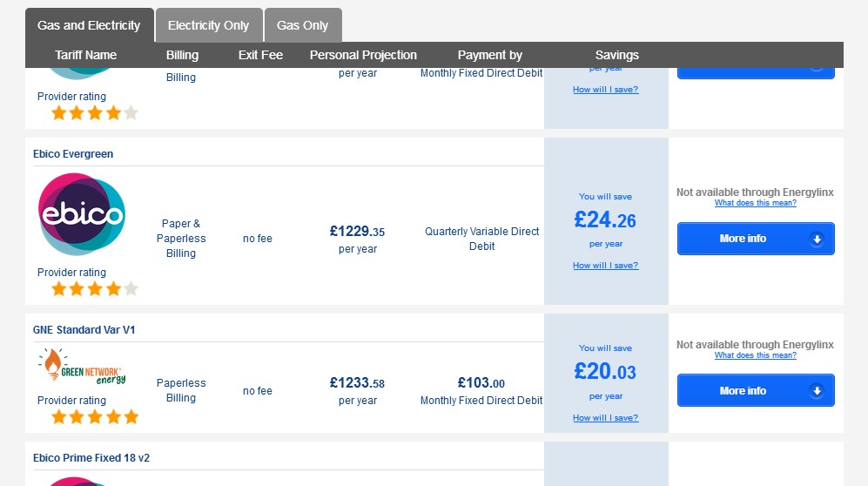The height and width of the screenshot is (486, 868).
Task: Switch to the Gas Only tab
Action: (x=302, y=25)
